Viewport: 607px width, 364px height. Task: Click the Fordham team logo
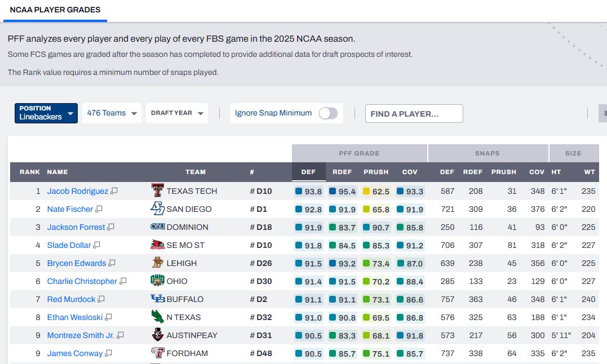coord(157,353)
